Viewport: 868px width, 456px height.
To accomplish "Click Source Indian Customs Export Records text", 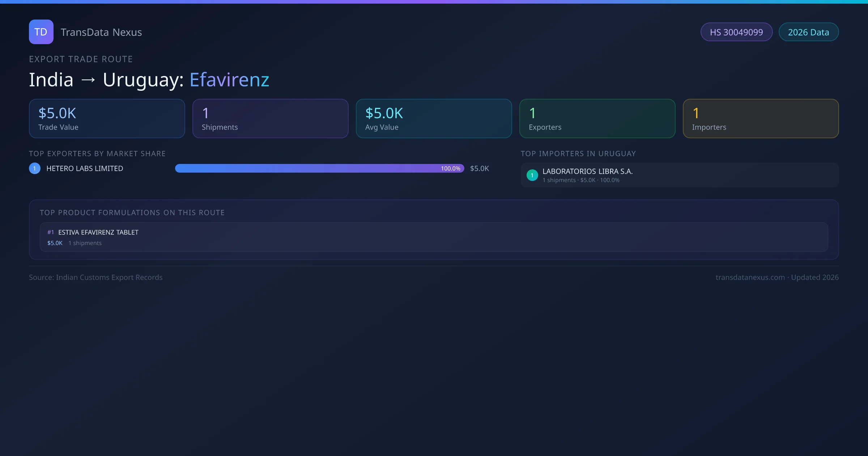I will (95, 277).
